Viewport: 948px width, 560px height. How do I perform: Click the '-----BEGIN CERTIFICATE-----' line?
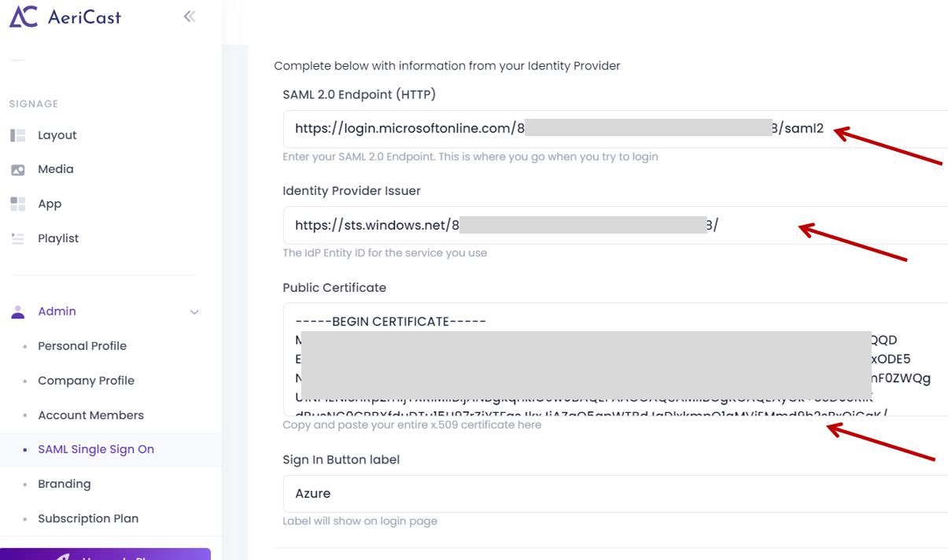tap(391, 322)
